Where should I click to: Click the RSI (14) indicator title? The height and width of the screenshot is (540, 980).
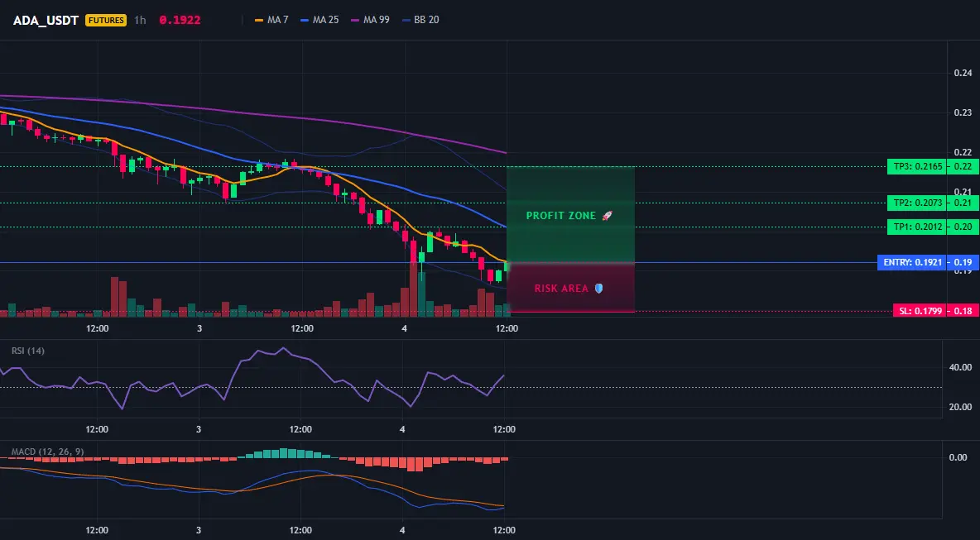point(27,351)
